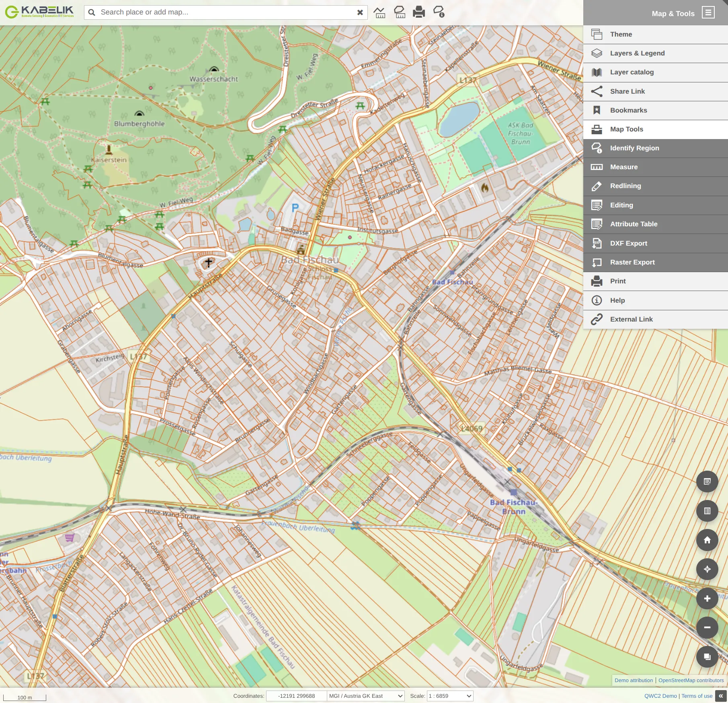The height and width of the screenshot is (703, 728).
Task: Open the background layer switcher button
Action: 707,657
